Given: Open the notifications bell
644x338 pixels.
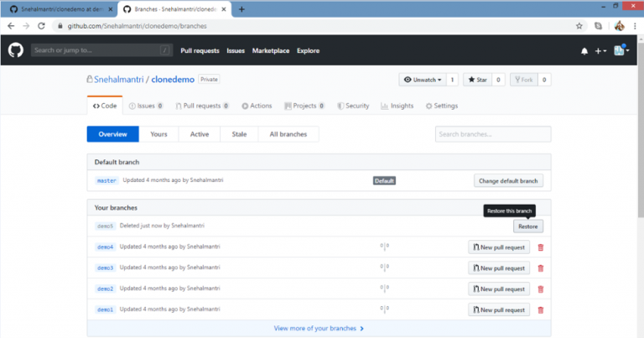Looking at the screenshot, I should 584,51.
